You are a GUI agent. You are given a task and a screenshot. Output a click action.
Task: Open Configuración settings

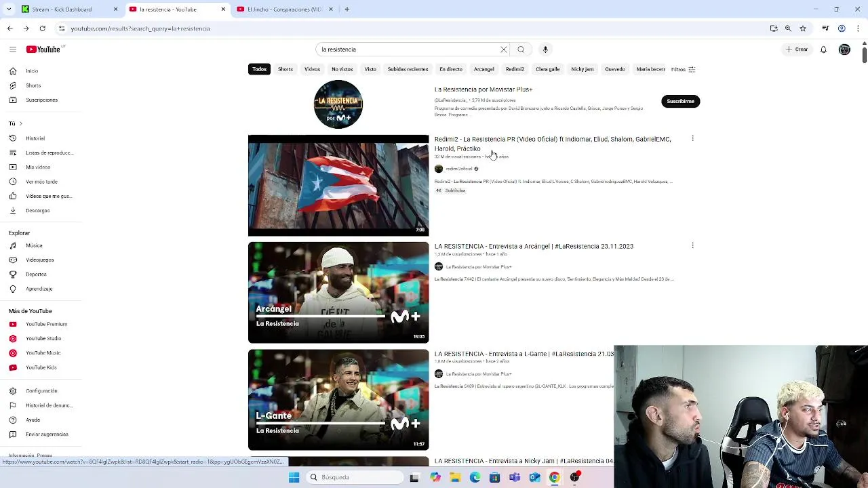point(41,391)
